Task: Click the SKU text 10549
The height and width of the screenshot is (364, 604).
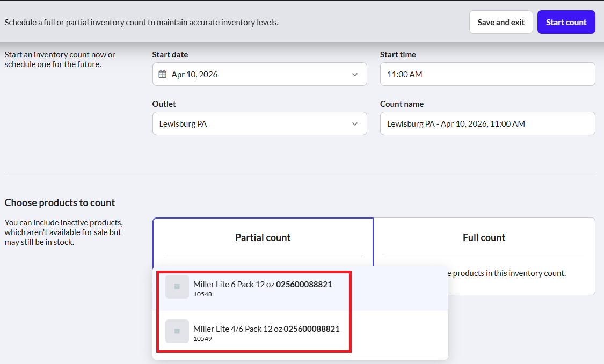Action: pyautogui.click(x=202, y=339)
